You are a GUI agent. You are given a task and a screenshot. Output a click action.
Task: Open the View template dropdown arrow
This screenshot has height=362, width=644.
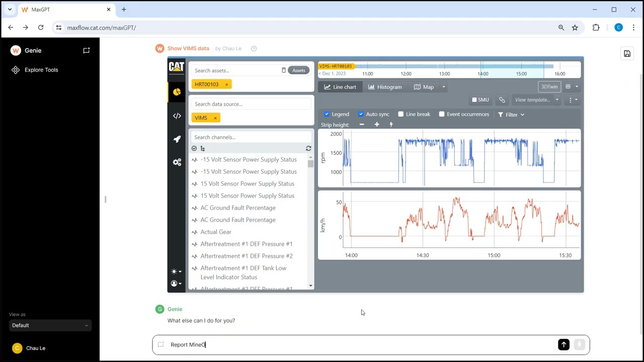tap(557, 100)
